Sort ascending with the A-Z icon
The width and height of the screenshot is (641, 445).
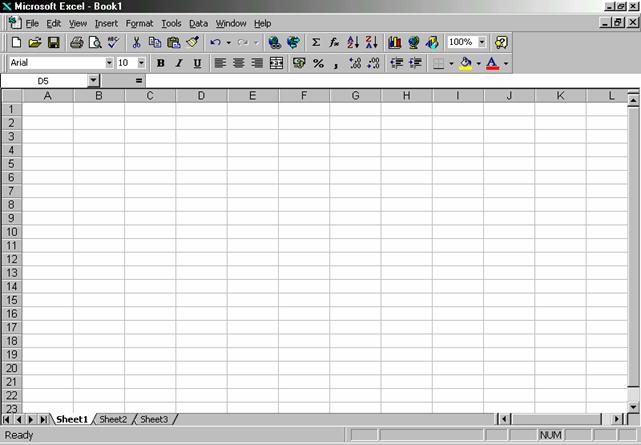pyautogui.click(x=353, y=43)
